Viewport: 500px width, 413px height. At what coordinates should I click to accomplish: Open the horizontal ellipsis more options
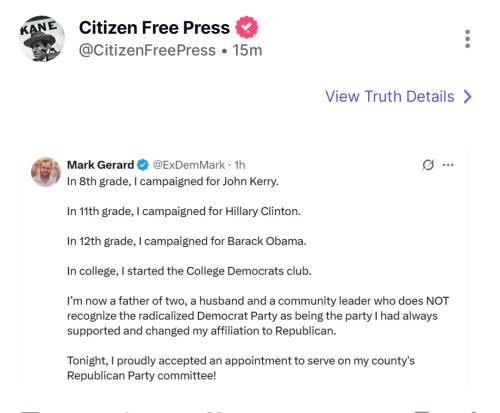448,165
